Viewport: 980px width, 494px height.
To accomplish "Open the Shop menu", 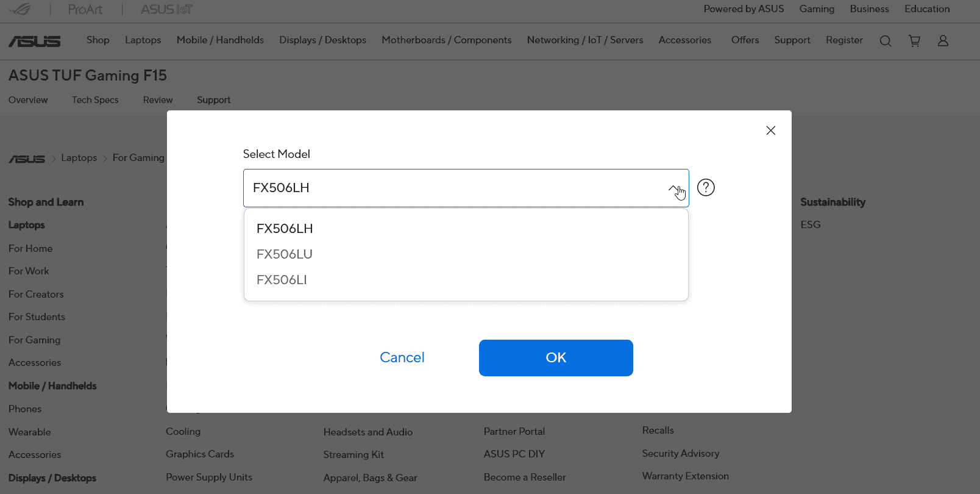I will tap(98, 40).
